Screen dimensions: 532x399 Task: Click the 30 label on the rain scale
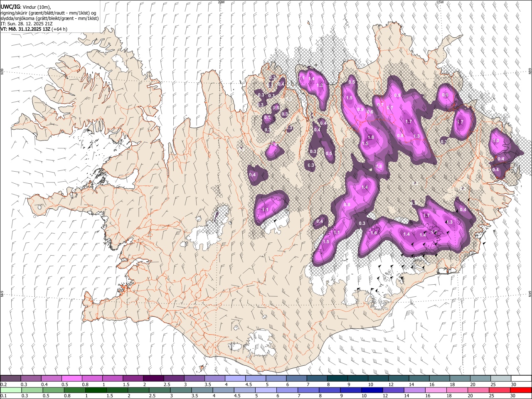coord(513,396)
